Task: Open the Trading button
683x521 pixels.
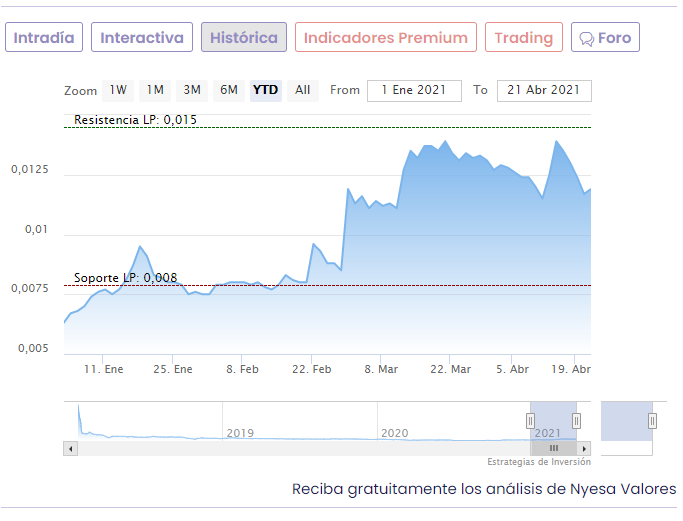Action: tap(524, 37)
